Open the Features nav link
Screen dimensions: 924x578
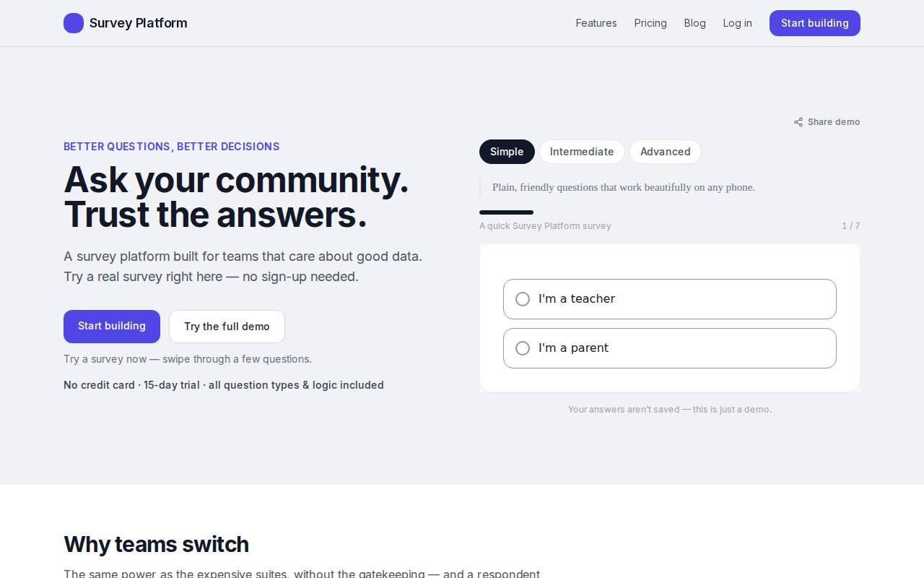596,23
